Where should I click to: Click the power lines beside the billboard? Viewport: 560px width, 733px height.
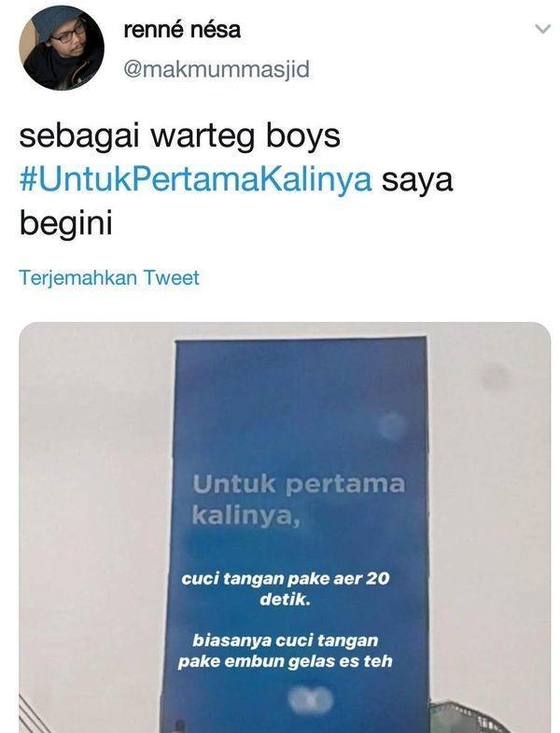pyautogui.click(x=33, y=713)
